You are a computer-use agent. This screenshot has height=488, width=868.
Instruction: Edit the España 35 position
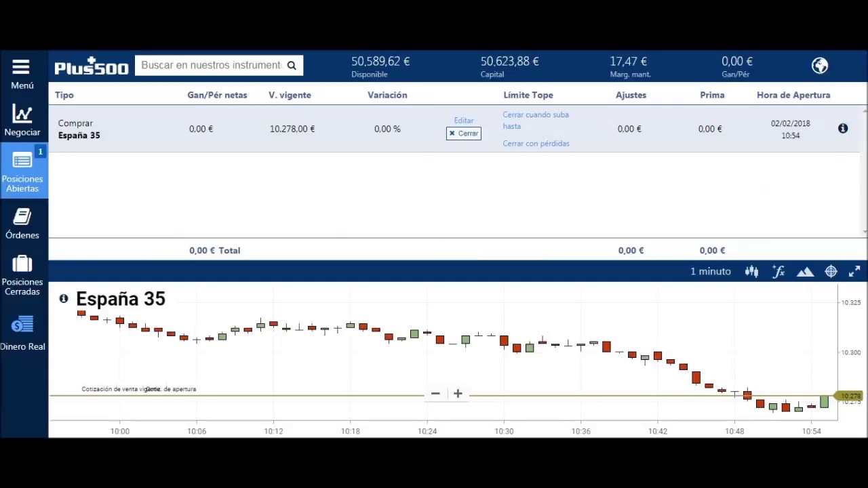click(464, 121)
